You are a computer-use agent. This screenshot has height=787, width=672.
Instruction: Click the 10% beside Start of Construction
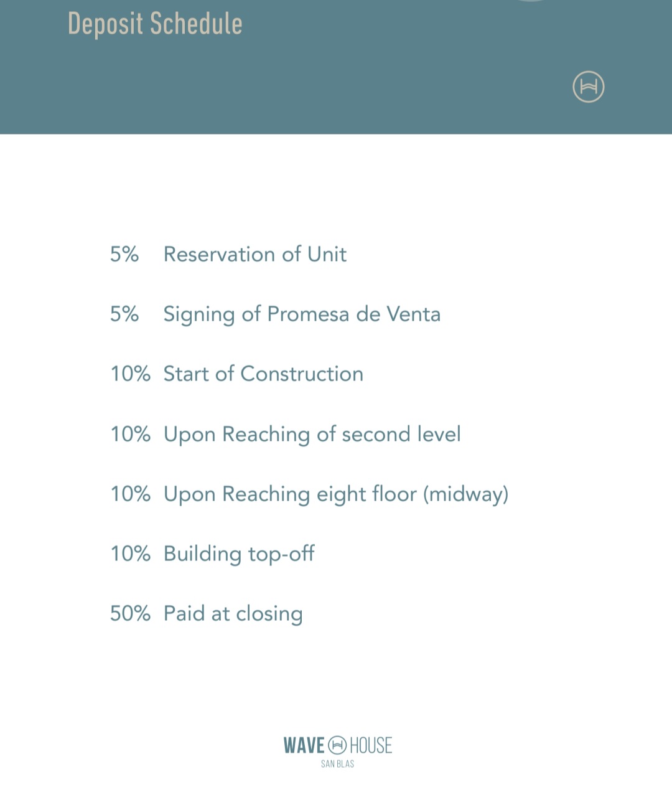(130, 374)
